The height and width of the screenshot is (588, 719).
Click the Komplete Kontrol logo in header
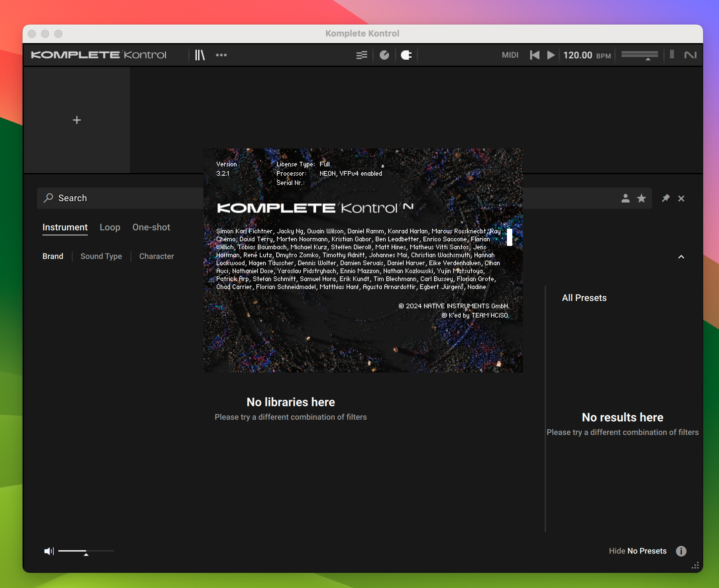point(98,55)
